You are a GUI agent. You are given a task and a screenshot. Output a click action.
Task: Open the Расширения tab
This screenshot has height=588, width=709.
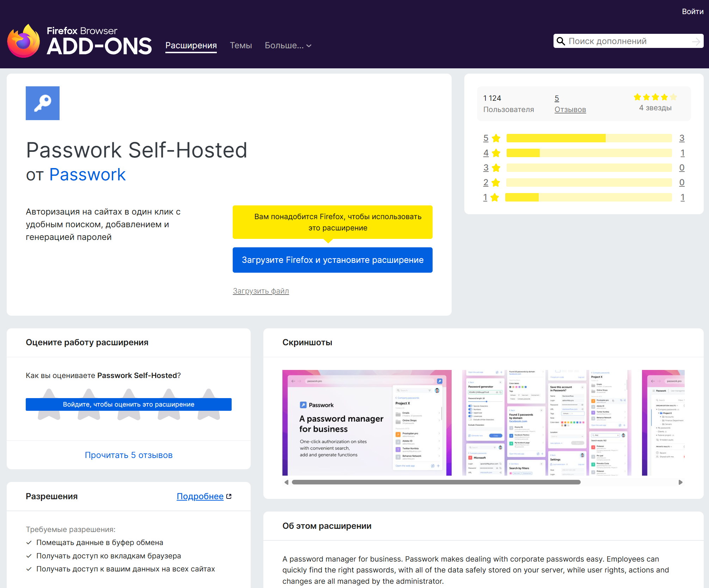tap(191, 45)
